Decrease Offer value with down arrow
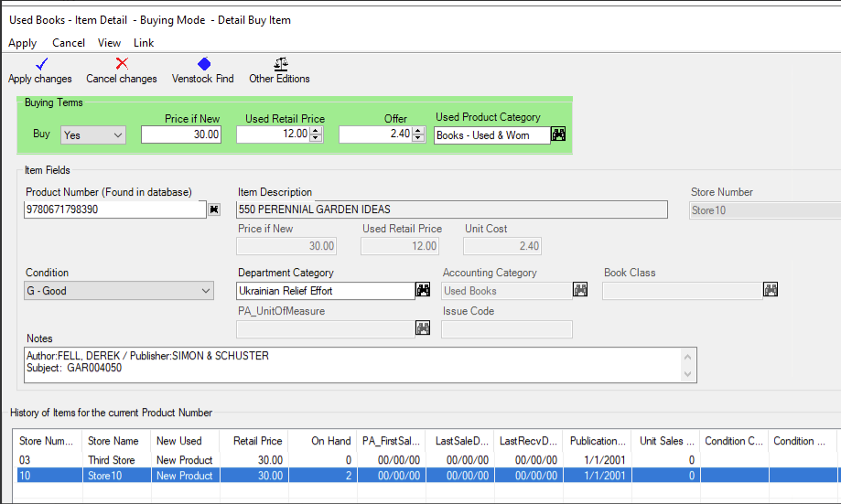The image size is (841, 504). pos(418,138)
